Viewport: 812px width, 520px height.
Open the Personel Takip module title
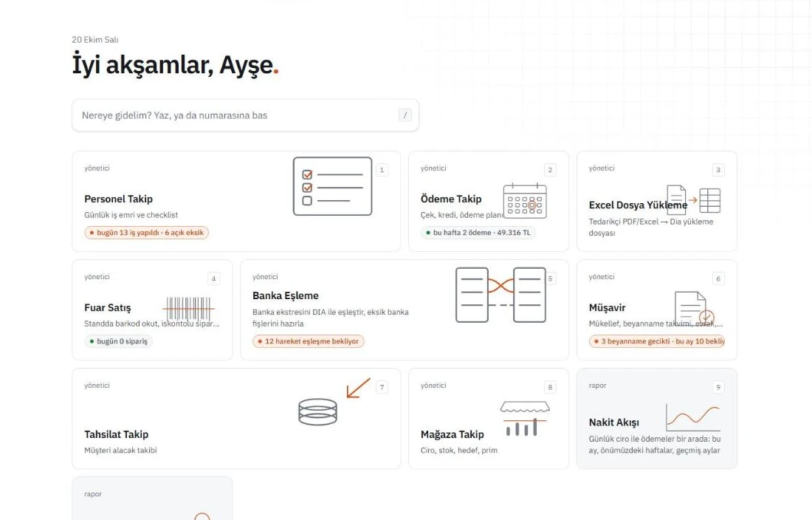[x=119, y=199]
